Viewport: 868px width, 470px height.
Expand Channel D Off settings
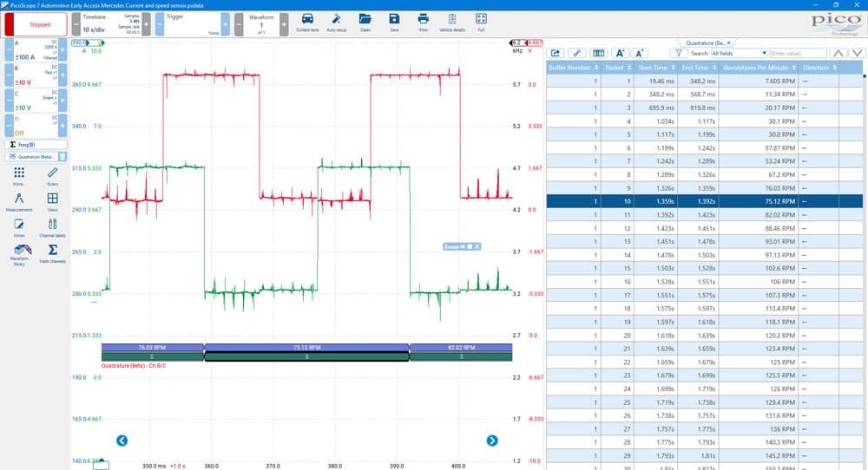[36, 126]
